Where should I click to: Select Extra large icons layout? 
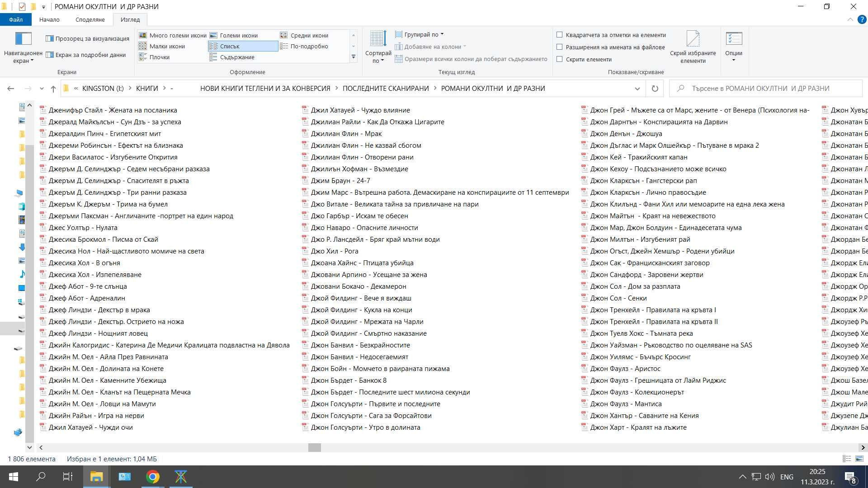click(x=172, y=35)
